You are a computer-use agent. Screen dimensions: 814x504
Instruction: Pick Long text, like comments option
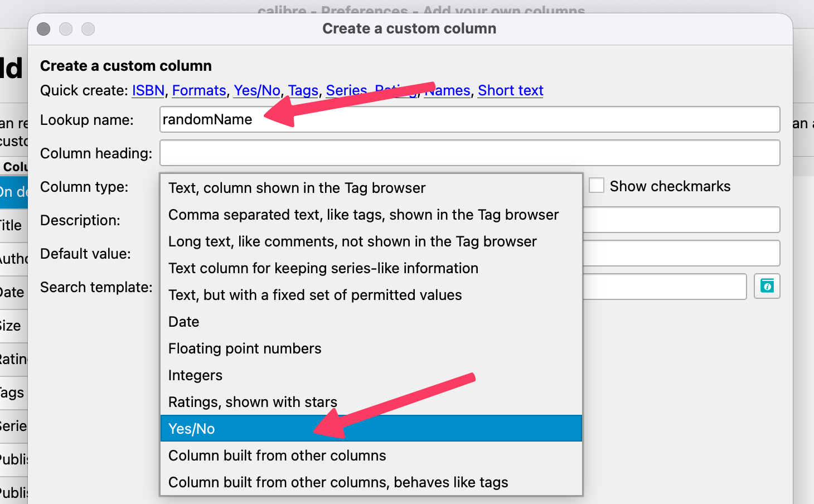coord(370,241)
